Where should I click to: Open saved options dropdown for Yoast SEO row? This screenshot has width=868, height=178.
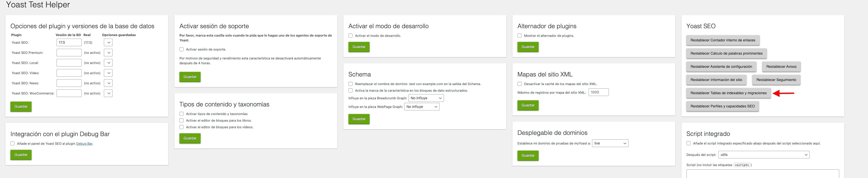[x=108, y=43]
